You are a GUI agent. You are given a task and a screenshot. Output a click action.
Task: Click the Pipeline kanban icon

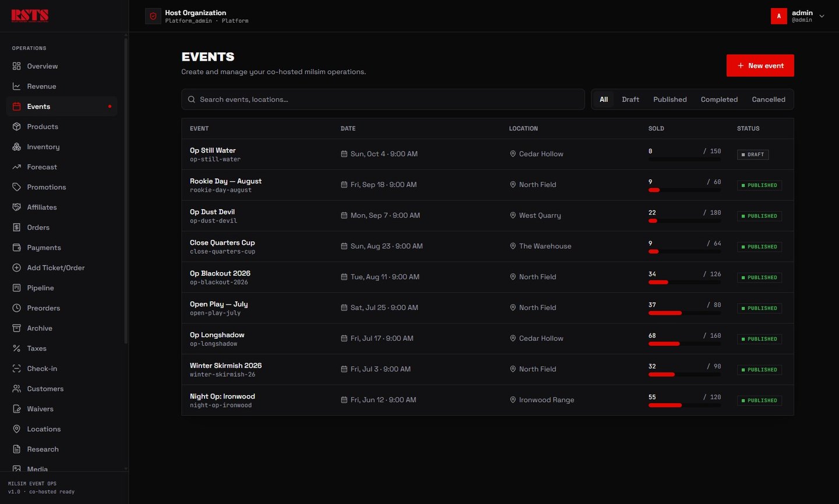16,288
